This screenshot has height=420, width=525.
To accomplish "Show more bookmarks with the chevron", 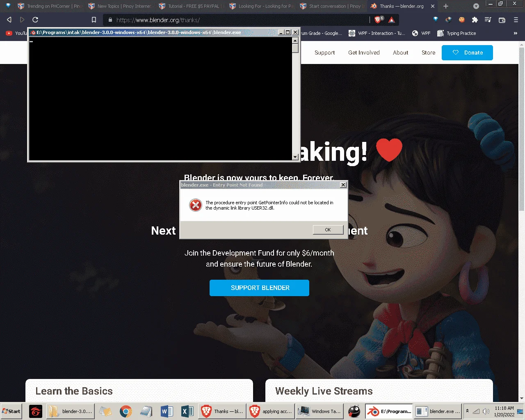I will pyautogui.click(x=516, y=33).
